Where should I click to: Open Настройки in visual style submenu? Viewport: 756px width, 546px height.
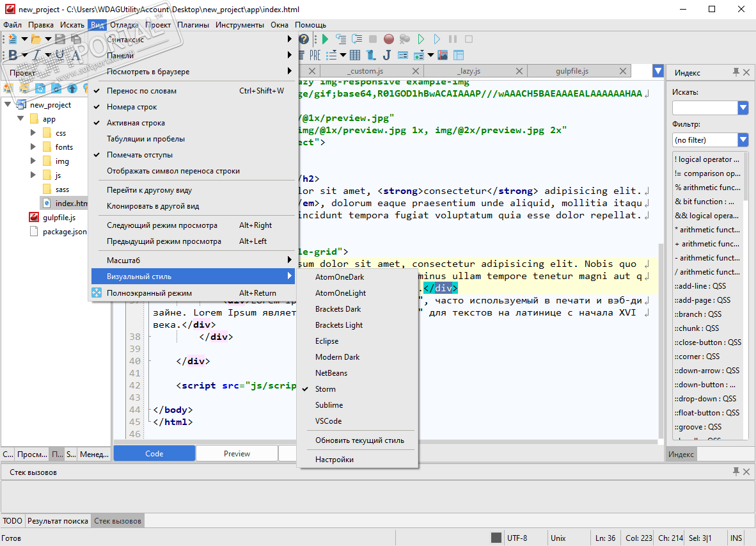pyautogui.click(x=334, y=459)
